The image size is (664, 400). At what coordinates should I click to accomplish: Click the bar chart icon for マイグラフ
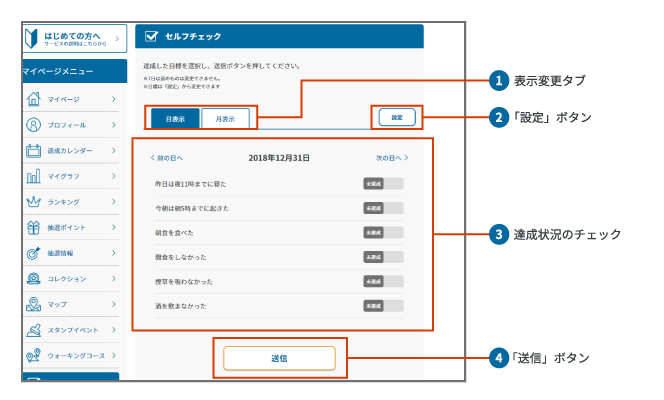(33, 176)
